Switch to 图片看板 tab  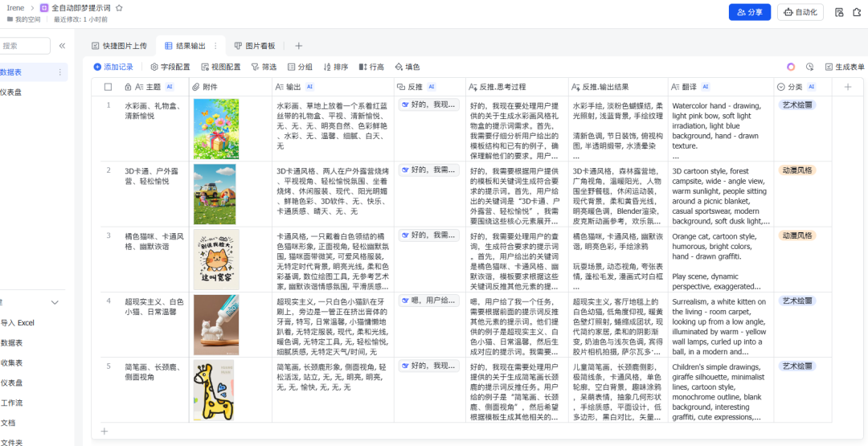[255, 46]
